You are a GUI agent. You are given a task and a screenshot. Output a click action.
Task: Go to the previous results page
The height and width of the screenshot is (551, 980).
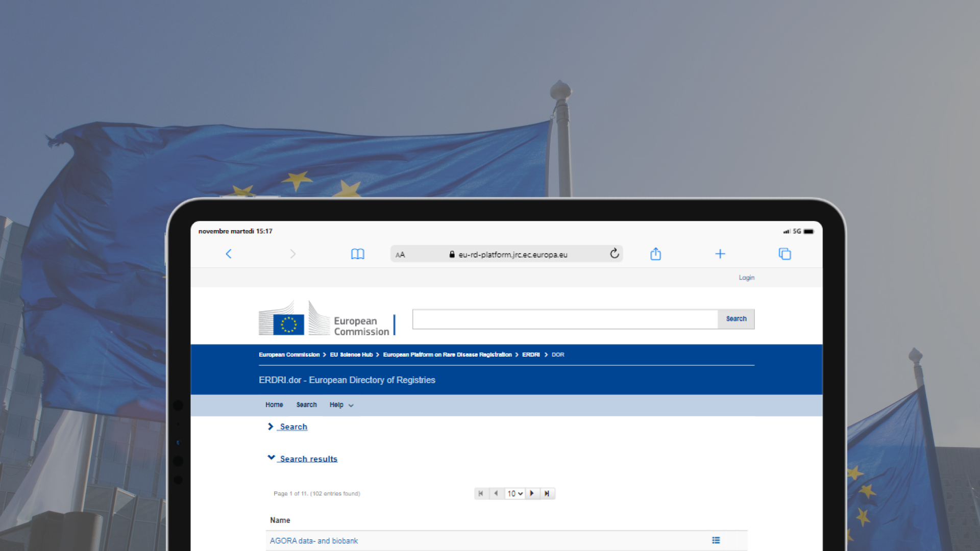(496, 493)
